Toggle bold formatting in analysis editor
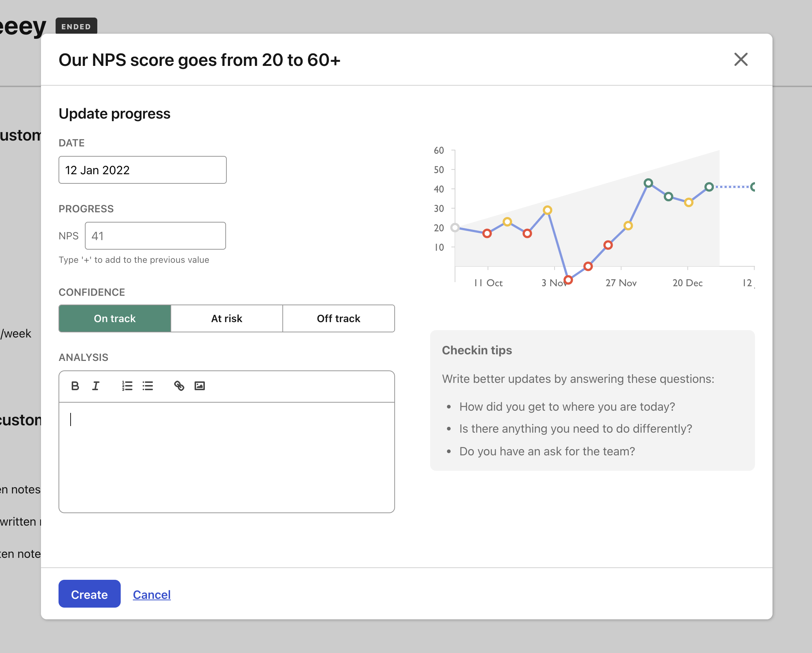 [75, 386]
